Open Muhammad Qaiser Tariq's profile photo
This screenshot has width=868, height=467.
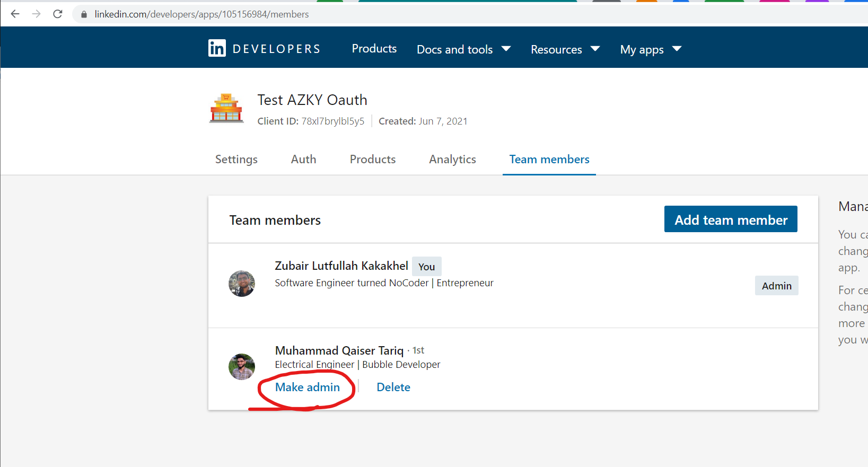242,367
